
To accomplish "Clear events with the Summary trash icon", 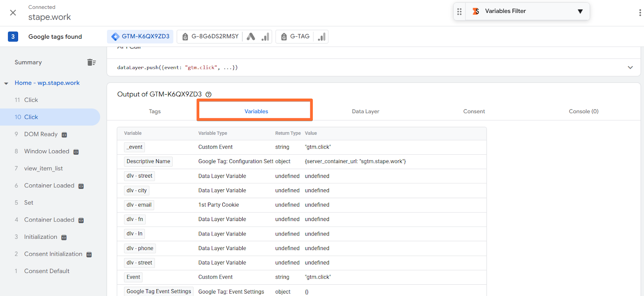I will [91, 62].
